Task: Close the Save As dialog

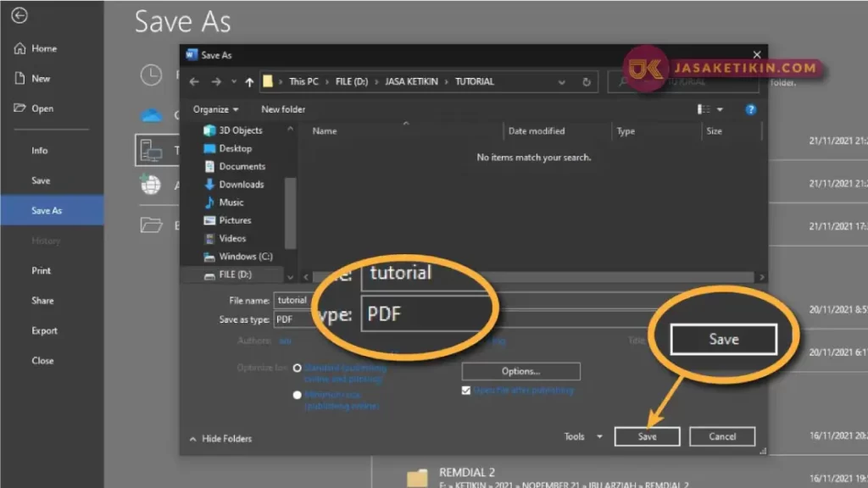Action: (757, 54)
